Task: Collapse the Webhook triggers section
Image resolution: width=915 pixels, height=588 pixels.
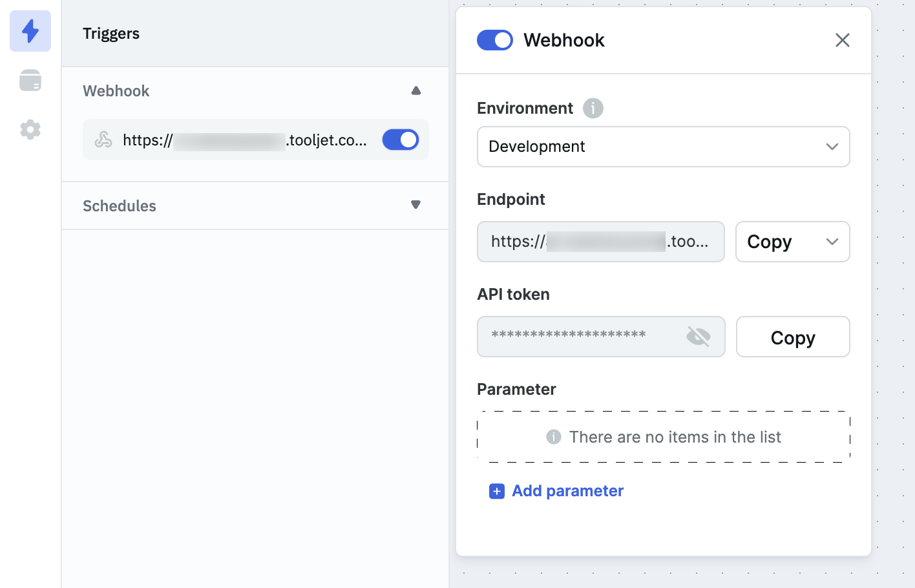Action: [415, 90]
